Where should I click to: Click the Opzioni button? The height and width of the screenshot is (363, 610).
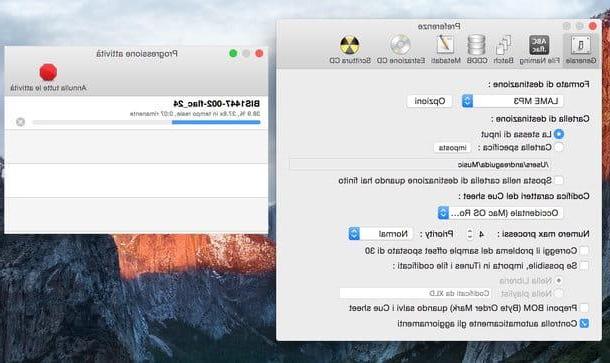coord(429,101)
